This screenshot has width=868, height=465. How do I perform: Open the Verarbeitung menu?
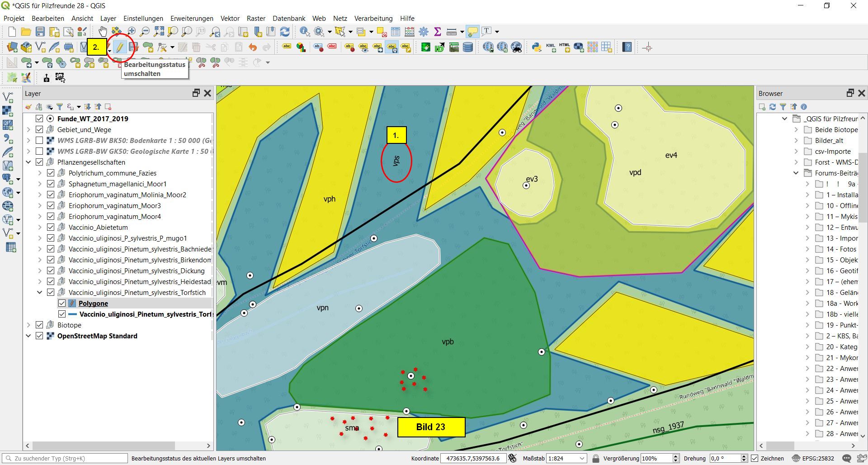click(x=373, y=19)
